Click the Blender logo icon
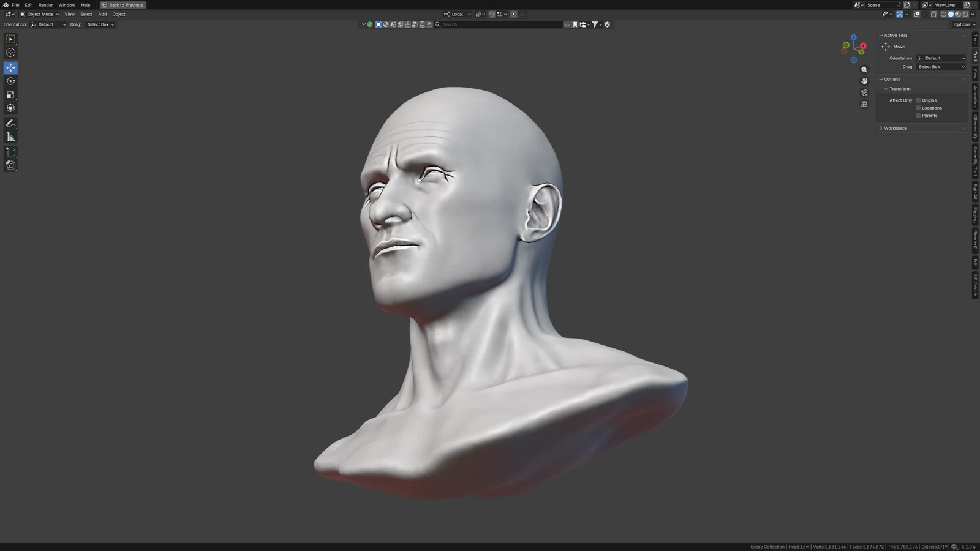 6,5
